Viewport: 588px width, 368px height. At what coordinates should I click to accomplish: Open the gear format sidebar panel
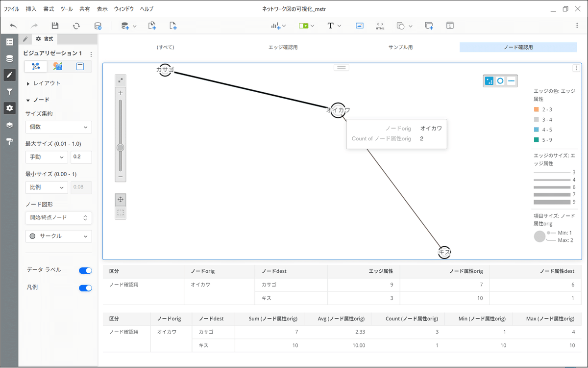pos(9,108)
